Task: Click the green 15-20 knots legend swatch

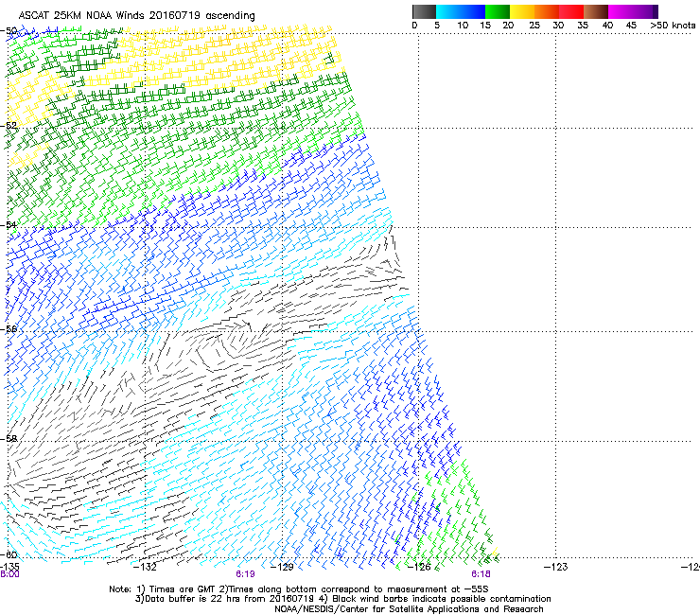Action: coord(498,11)
